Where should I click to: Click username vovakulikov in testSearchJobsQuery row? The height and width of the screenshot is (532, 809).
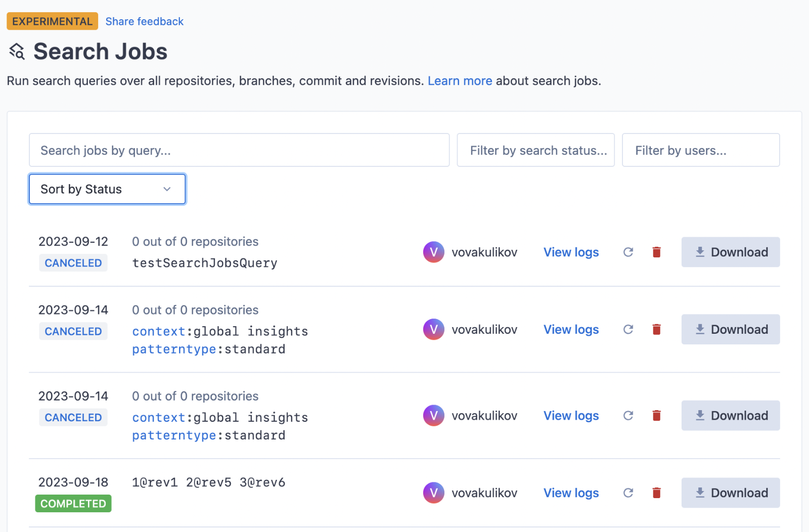(484, 252)
